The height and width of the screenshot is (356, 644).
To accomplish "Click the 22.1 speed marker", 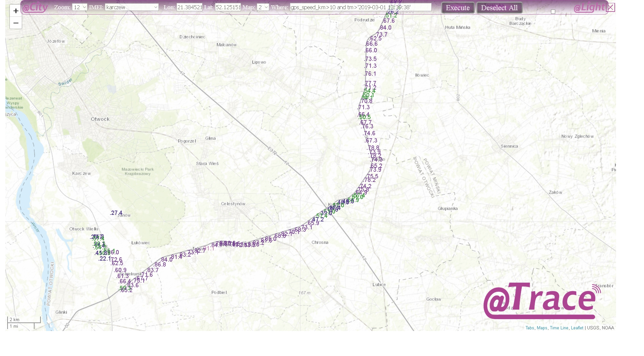I will point(105,259).
